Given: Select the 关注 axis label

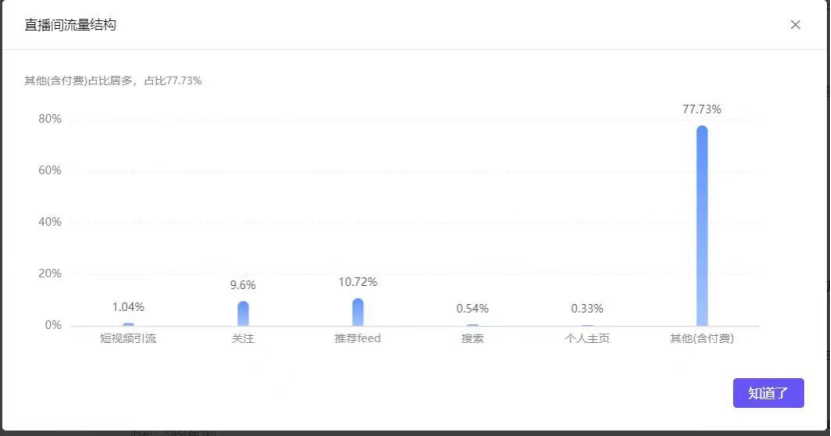Looking at the screenshot, I should [x=243, y=339].
